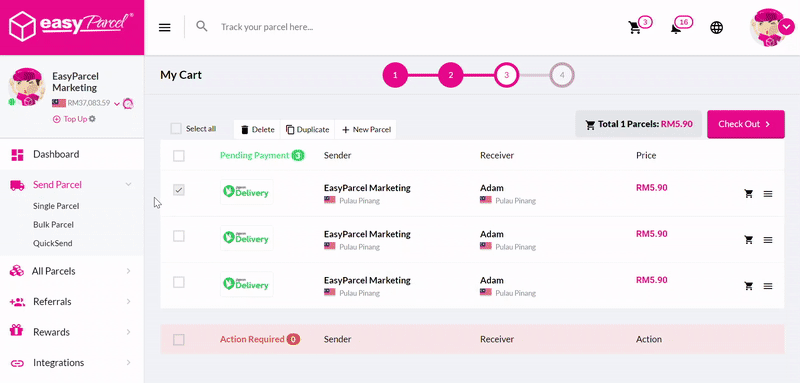Go to step 1 in progress tracker

pyautogui.click(x=395, y=75)
